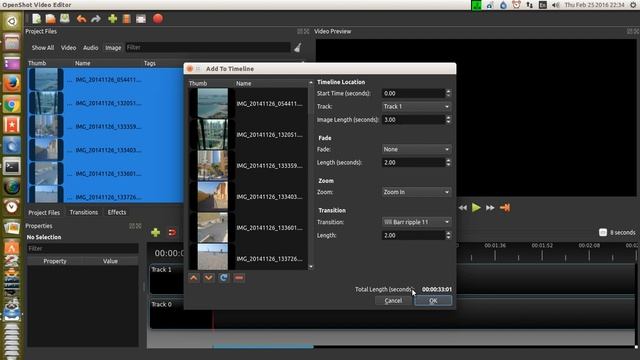
Task: Click the Property column header
Action: [x=55, y=261]
